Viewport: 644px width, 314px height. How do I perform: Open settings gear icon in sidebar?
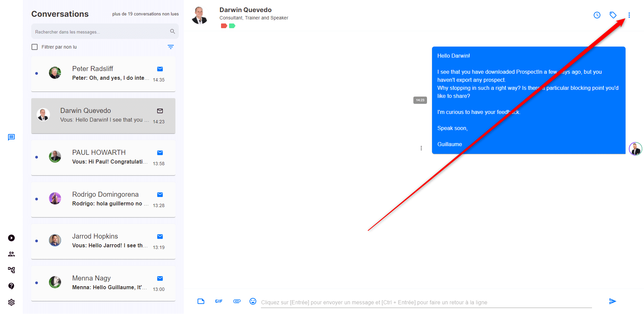11,302
